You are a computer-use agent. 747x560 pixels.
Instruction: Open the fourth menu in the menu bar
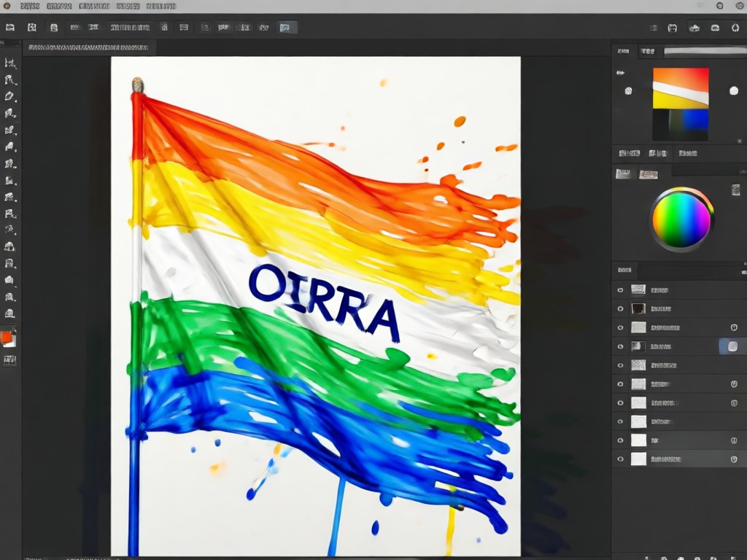coord(128,6)
